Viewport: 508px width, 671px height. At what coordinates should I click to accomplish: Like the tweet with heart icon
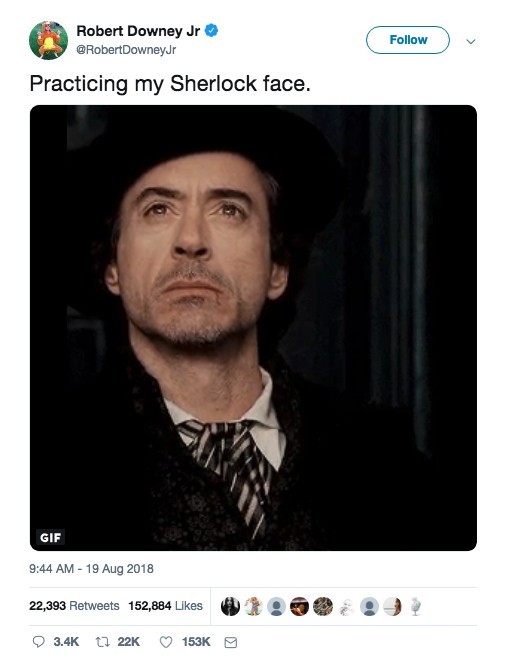coord(166,642)
